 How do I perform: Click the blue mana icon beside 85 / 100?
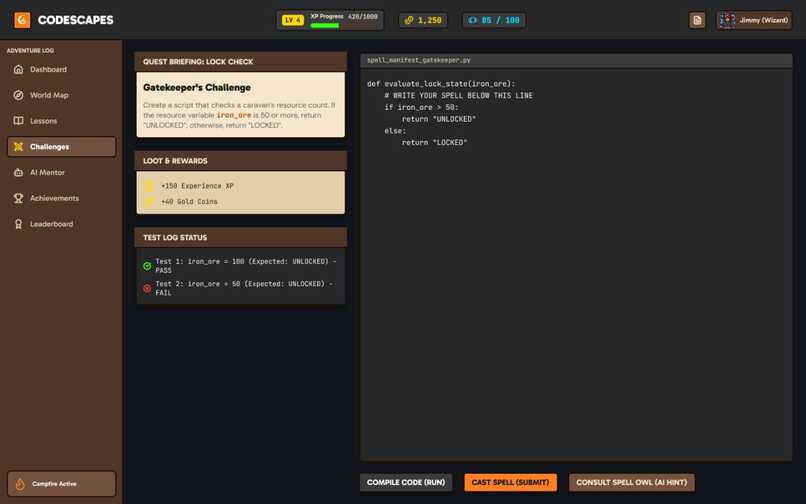tap(472, 21)
